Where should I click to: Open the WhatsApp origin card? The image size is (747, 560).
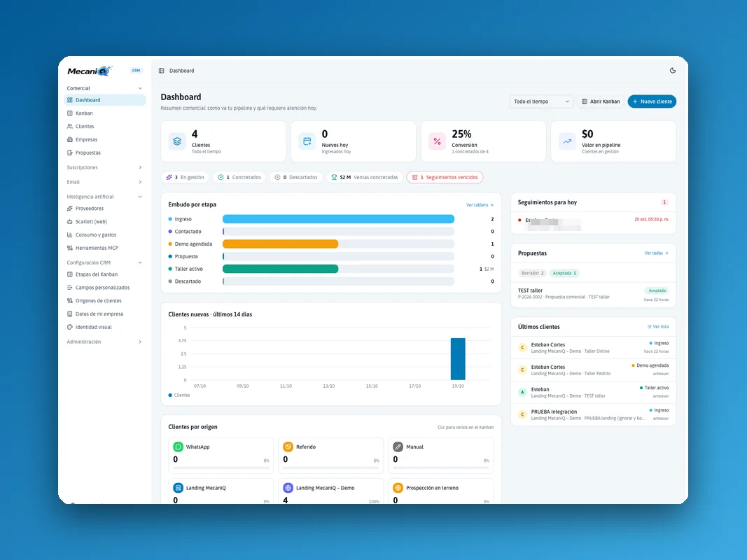[x=221, y=455]
